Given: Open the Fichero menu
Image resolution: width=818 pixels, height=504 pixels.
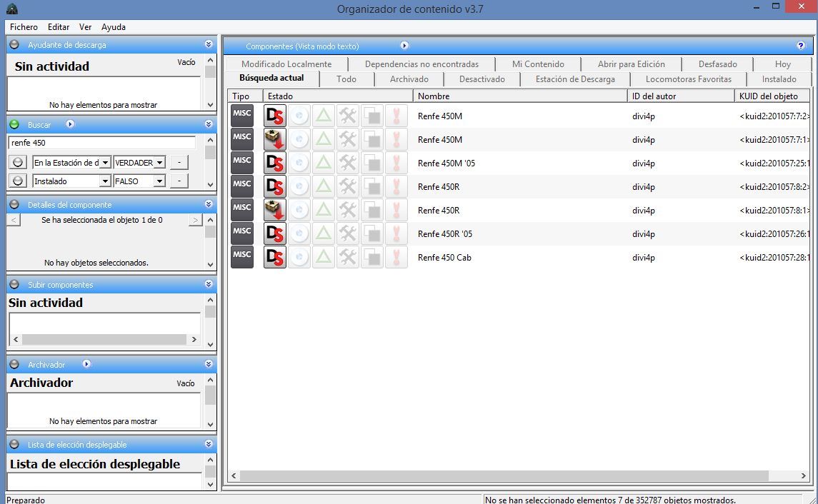Looking at the screenshot, I should coord(24,27).
